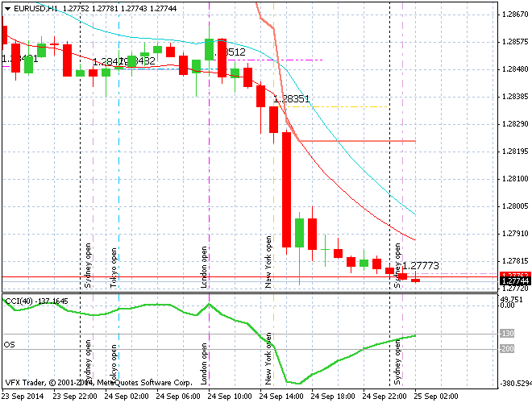This screenshot has width=532, height=403.
Task: Click the 1.27910 price axis label
Action: [515, 234]
